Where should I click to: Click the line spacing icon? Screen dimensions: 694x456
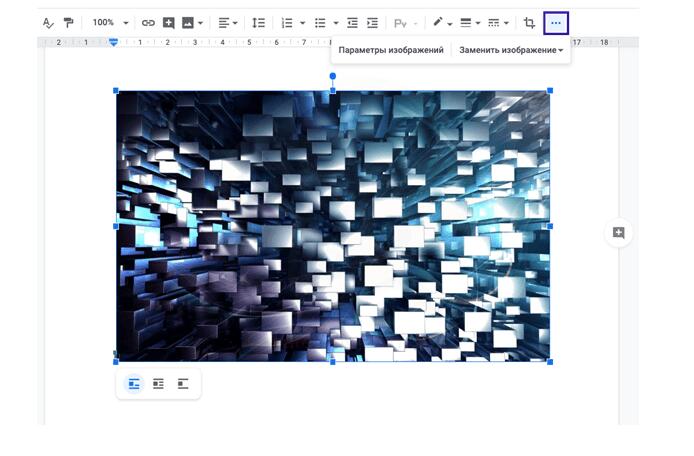click(x=258, y=22)
